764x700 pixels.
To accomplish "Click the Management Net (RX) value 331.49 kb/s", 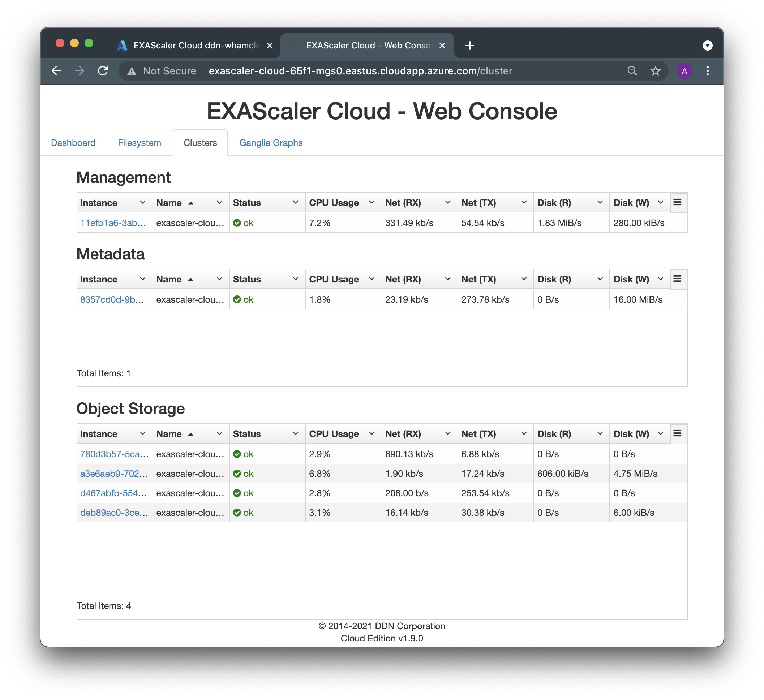I will tap(409, 223).
